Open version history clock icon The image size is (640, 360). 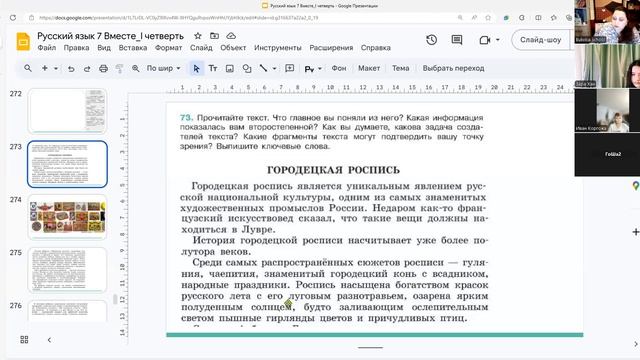(431, 40)
